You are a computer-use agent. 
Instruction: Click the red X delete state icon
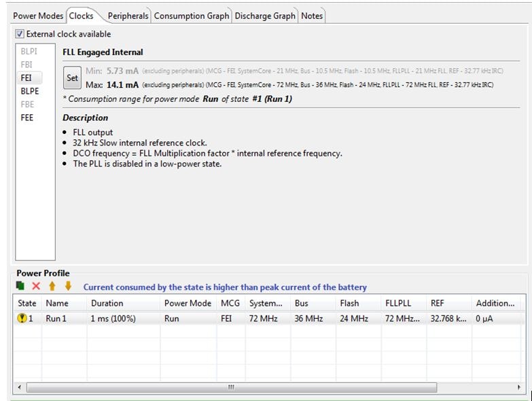(x=36, y=287)
